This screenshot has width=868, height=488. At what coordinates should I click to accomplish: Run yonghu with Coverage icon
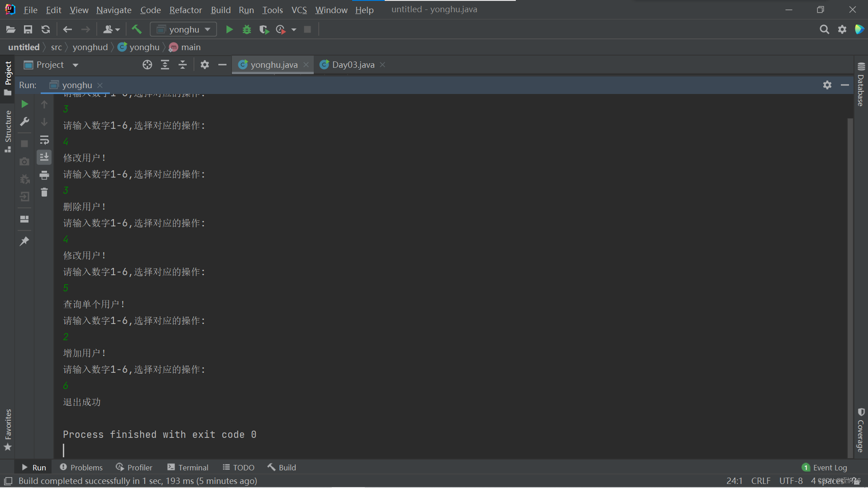pyautogui.click(x=264, y=29)
